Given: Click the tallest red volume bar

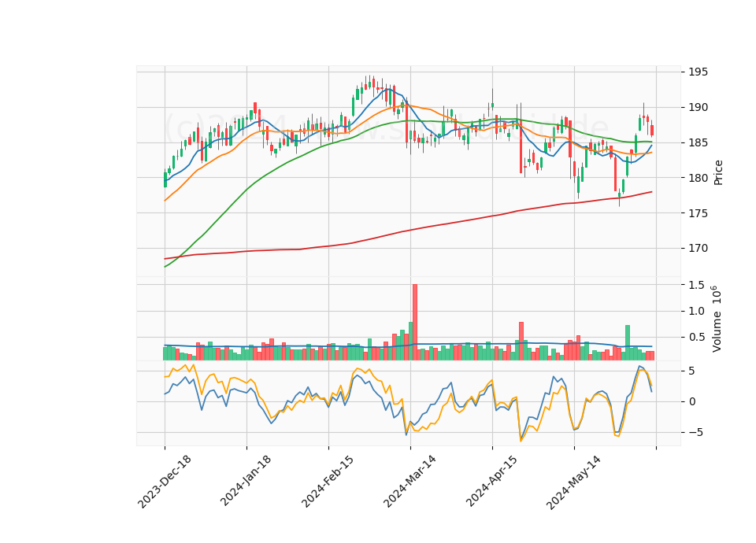Looking at the screenshot, I should [x=415, y=323].
